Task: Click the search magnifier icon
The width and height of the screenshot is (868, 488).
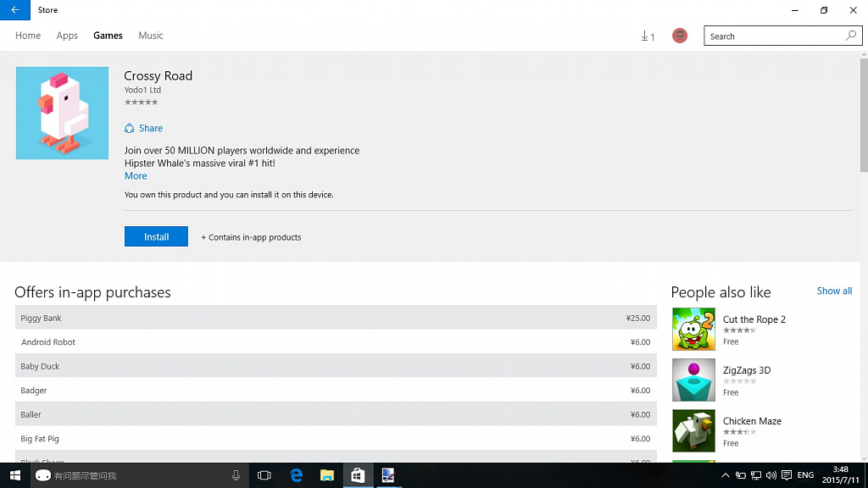Action: 851,36
